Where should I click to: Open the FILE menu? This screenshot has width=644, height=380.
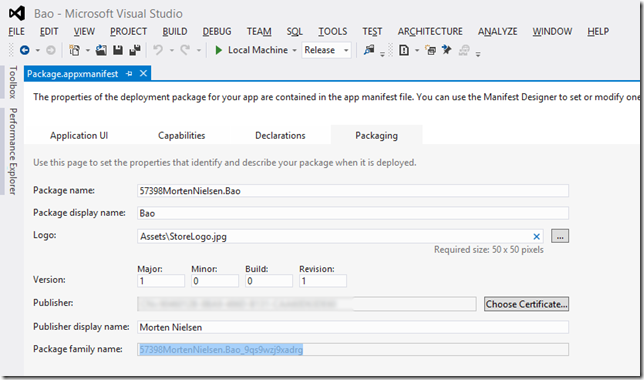coord(16,32)
